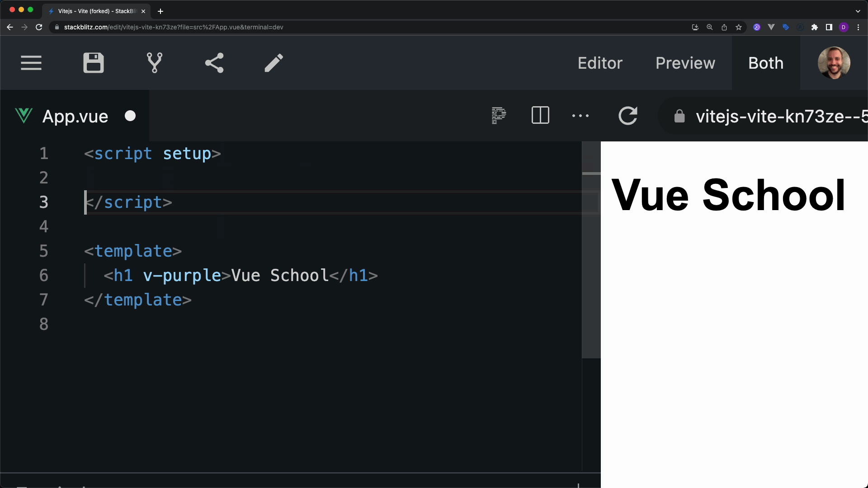Viewport: 868px width, 488px height.
Task: Click the preview lock icon
Action: (679, 117)
